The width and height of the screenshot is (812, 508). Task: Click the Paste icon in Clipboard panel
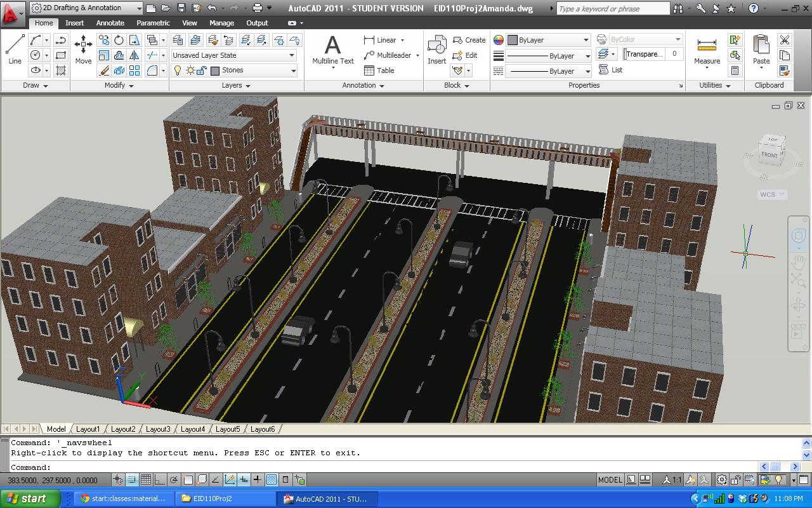point(761,50)
